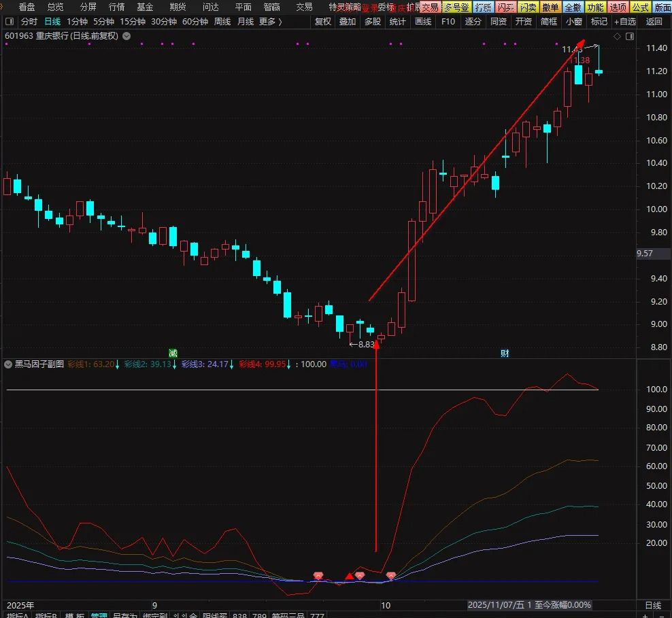Expand the 更多 periods dropdown

tap(270, 22)
